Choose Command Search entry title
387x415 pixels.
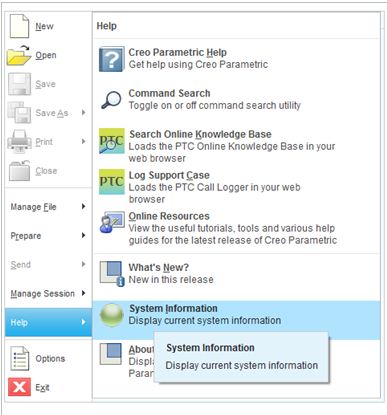pos(169,93)
